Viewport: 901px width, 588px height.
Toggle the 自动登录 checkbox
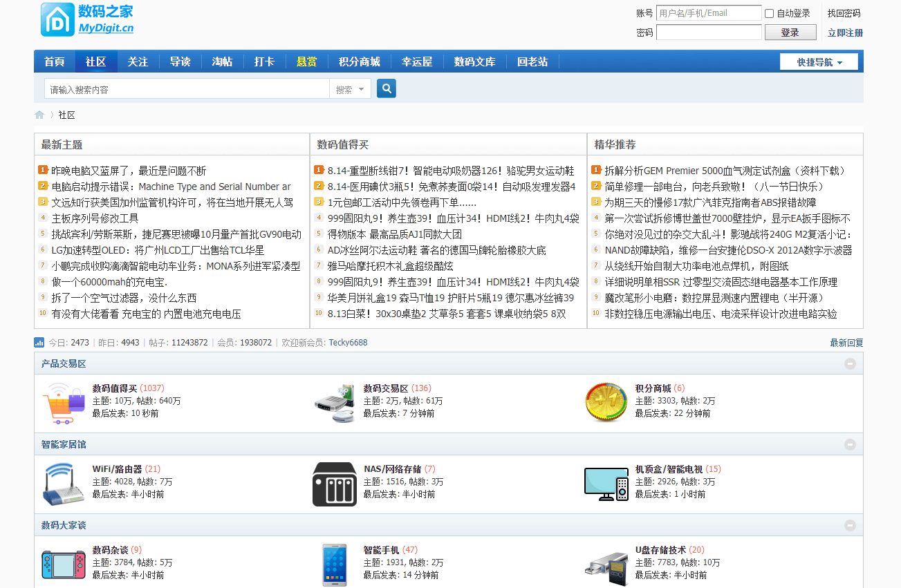click(x=769, y=13)
